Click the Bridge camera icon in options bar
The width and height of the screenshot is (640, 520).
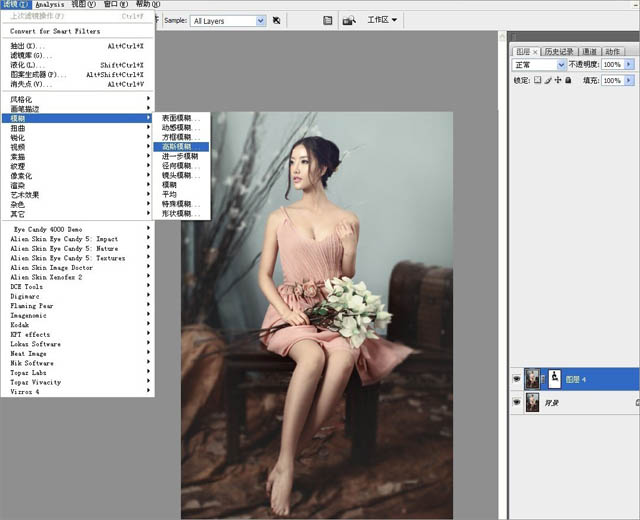[x=349, y=20]
